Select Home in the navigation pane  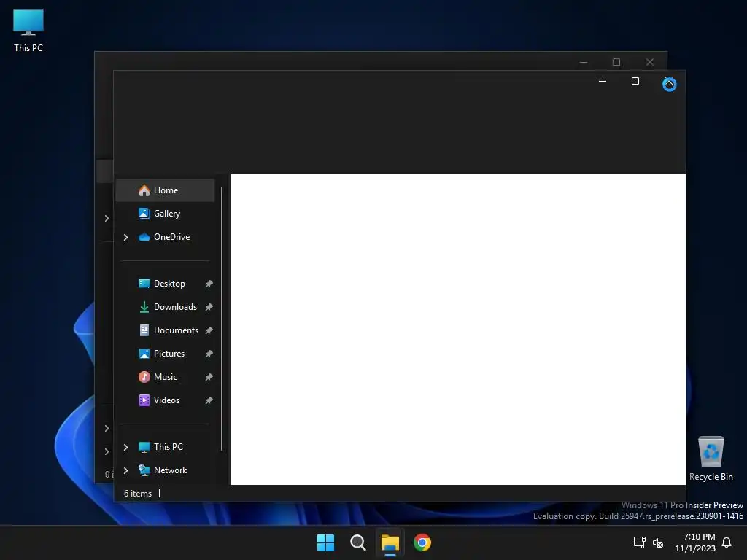click(x=166, y=190)
